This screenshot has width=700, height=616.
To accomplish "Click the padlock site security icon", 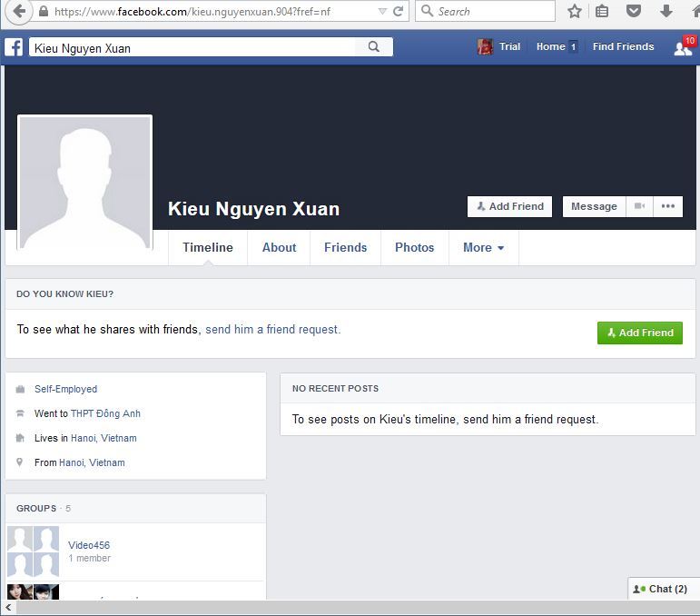I will (x=44, y=12).
